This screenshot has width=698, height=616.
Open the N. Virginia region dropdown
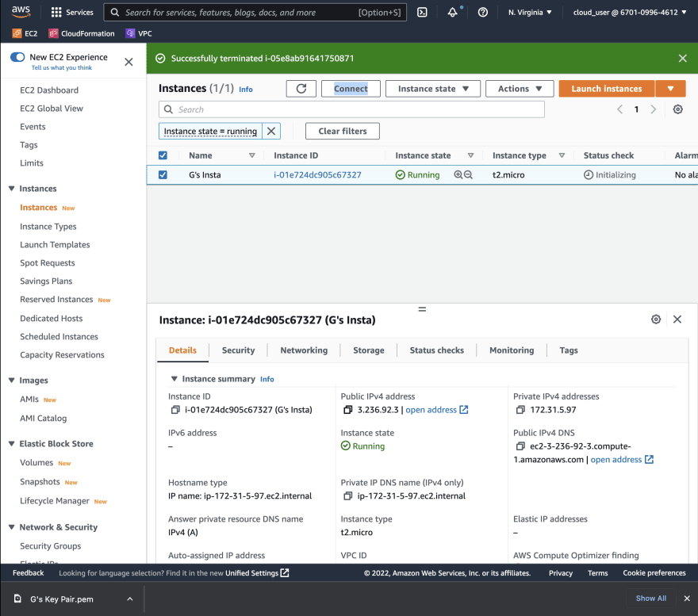530,13
